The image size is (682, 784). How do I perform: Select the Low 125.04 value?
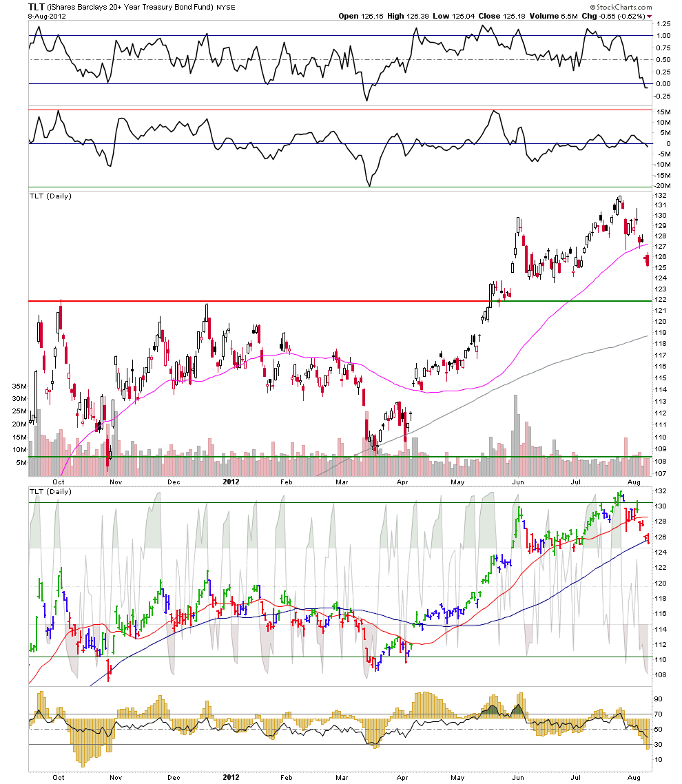pos(453,16)
